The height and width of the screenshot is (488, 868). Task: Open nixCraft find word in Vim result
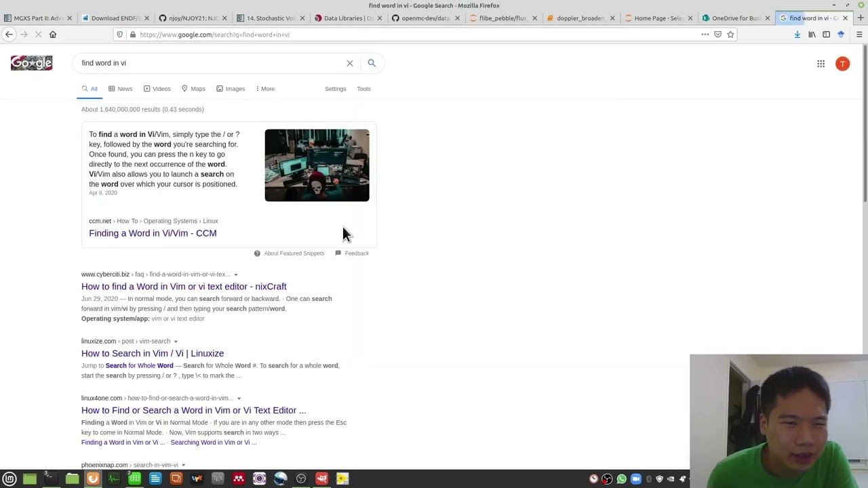pos(184,287)
